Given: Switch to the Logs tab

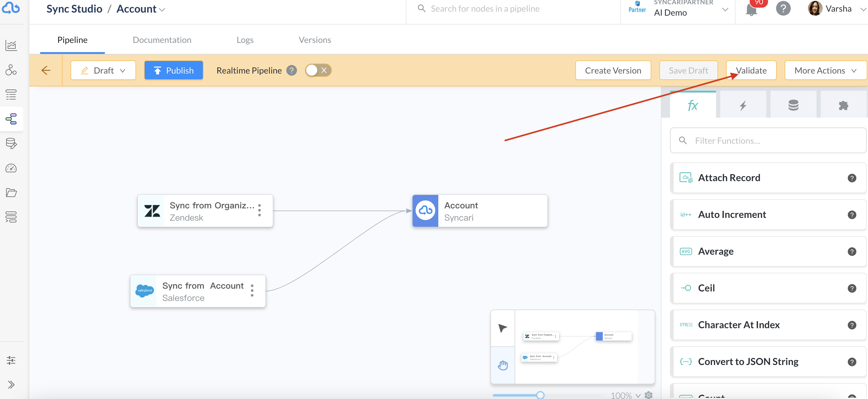Looking at the screenshot, I should pyautogui.click(x=245, y=40).
